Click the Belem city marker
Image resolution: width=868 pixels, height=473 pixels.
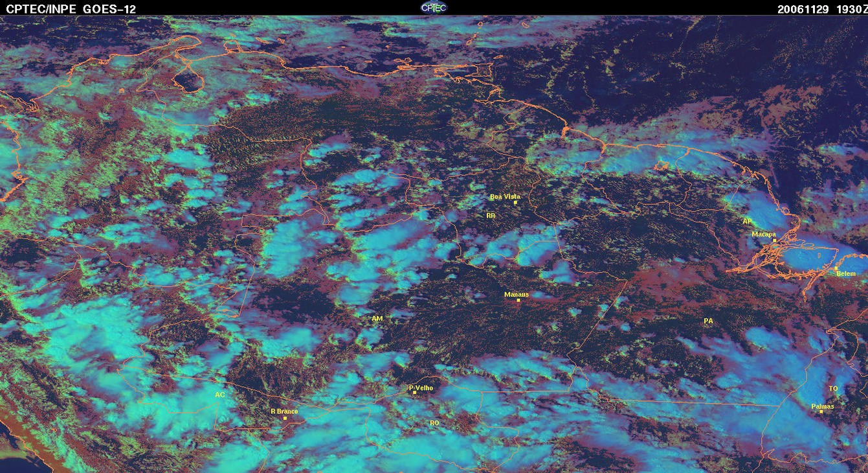(x=836, y=268)
